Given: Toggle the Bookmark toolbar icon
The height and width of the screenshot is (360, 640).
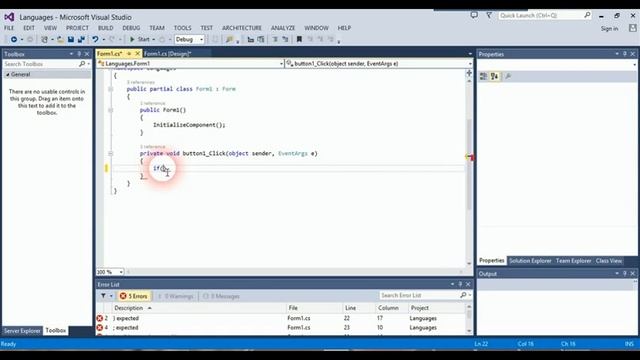Looking at the screenshot, I should (x=299, y=40).
